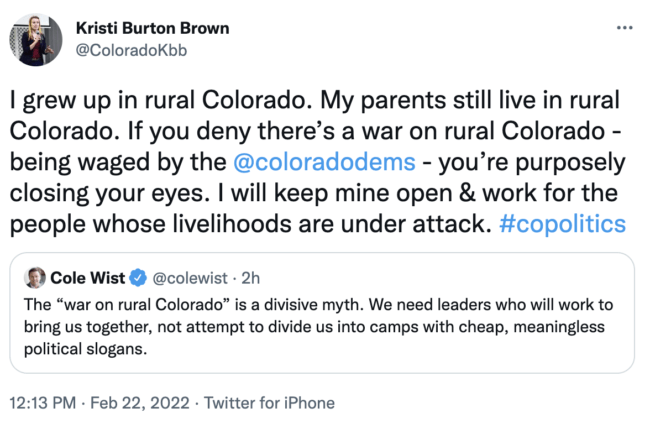650x429 pixels.
Task: Click the Feb 22, 2022 date
Action: tap(145, 403)
